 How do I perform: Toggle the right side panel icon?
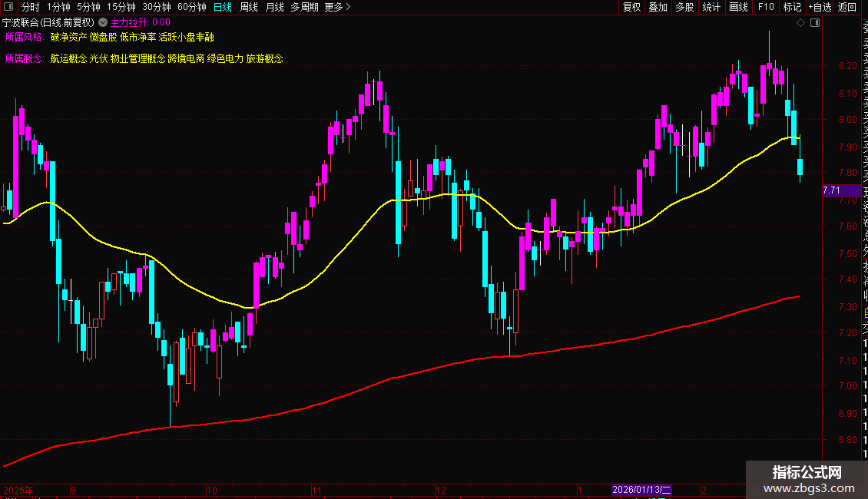815,23
